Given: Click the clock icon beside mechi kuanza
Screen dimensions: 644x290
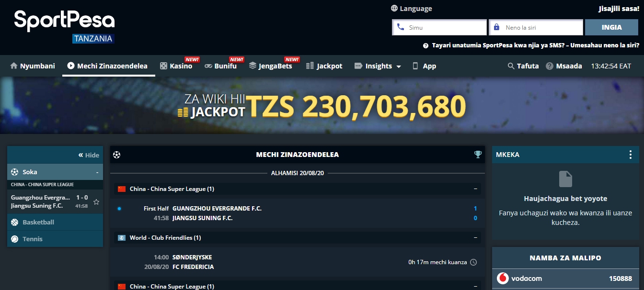Looking at the screenshot, I should (x=473, y=262).
